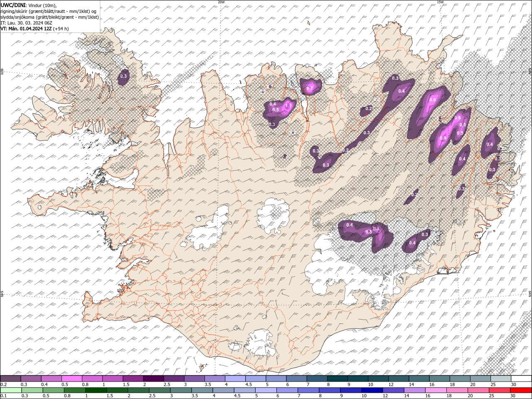Pick the dark purple swatch before 2.5
The image size is (532, 399).
coord(154,379)
